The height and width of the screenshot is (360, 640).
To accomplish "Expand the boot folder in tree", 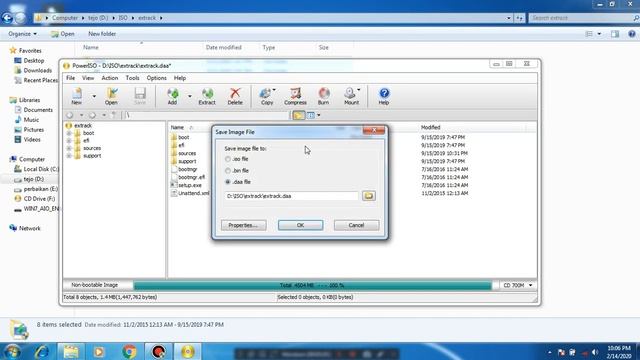I will [x=69, y=133].
